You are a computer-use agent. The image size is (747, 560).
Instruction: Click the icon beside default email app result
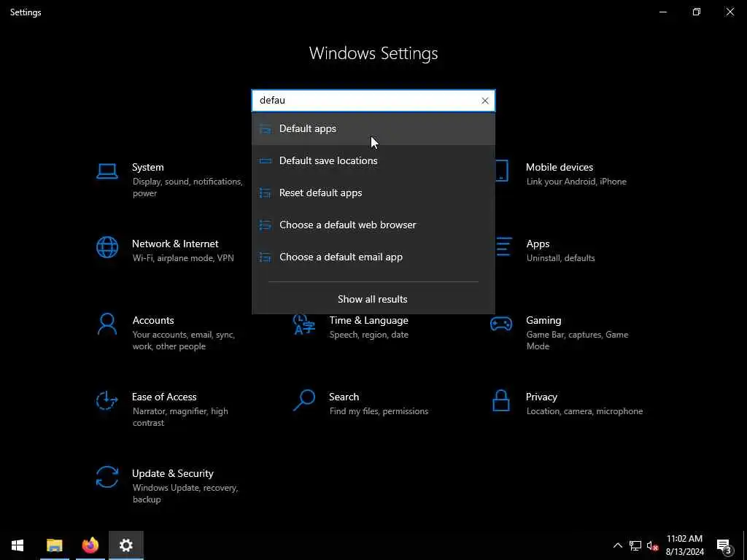(x=266, y=257)
